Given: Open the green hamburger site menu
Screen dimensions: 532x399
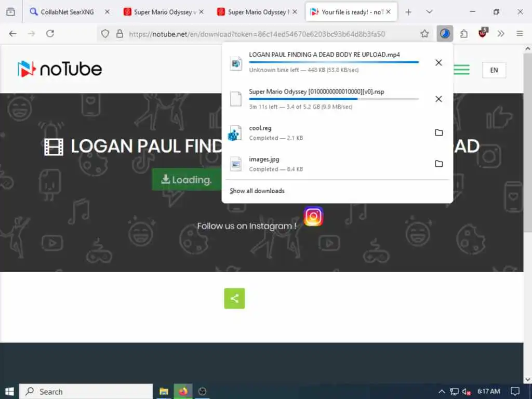Looking at the screenshot, I should click(462, 70).
